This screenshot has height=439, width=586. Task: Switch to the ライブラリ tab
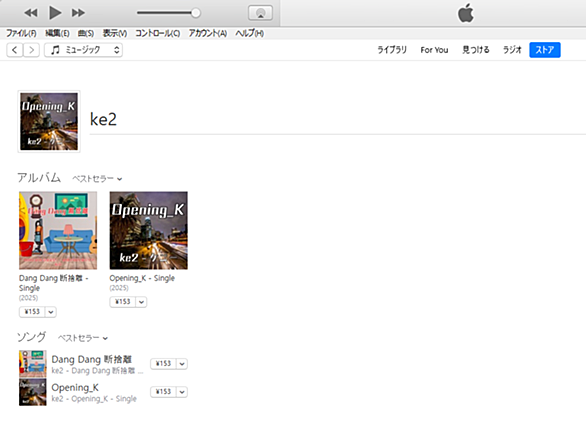click(x=392, y=50)
